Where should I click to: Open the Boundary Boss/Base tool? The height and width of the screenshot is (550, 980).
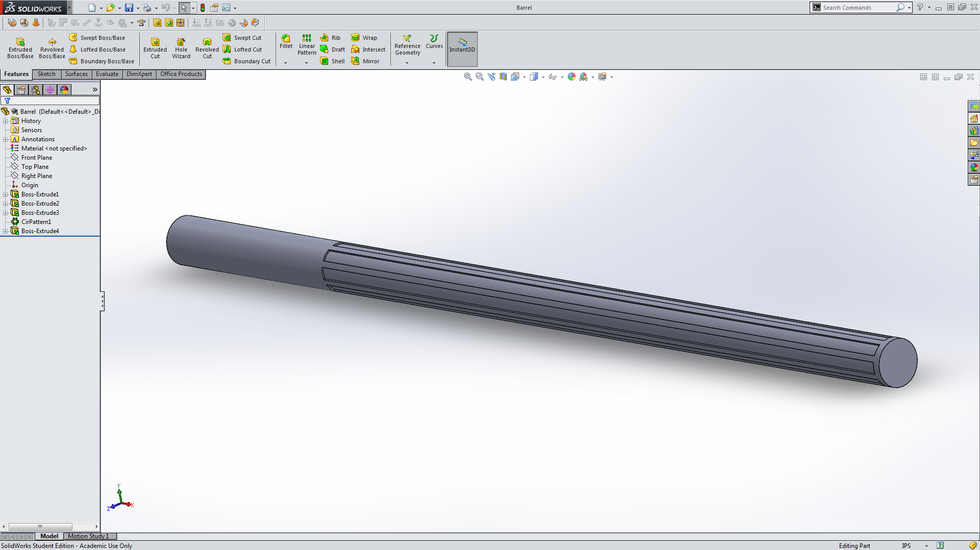tap(102, 61)
